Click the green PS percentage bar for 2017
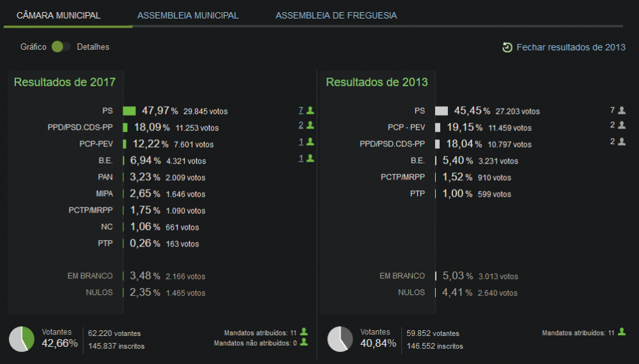The width and height of the screenshot is (639, 364). click(129, 110)
